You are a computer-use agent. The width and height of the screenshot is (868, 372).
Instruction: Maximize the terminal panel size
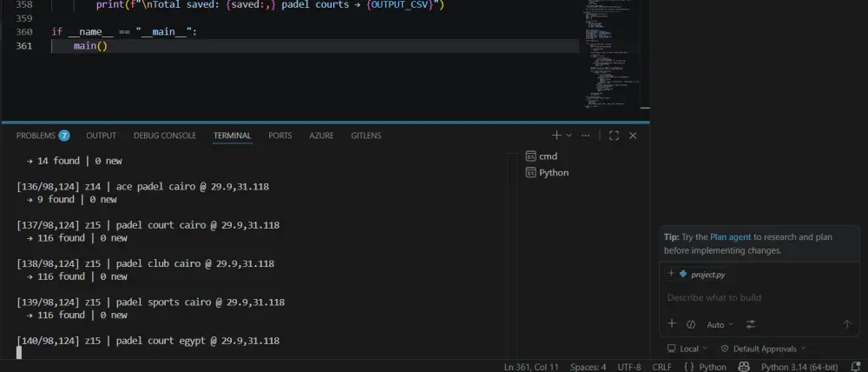pos(614,136)
